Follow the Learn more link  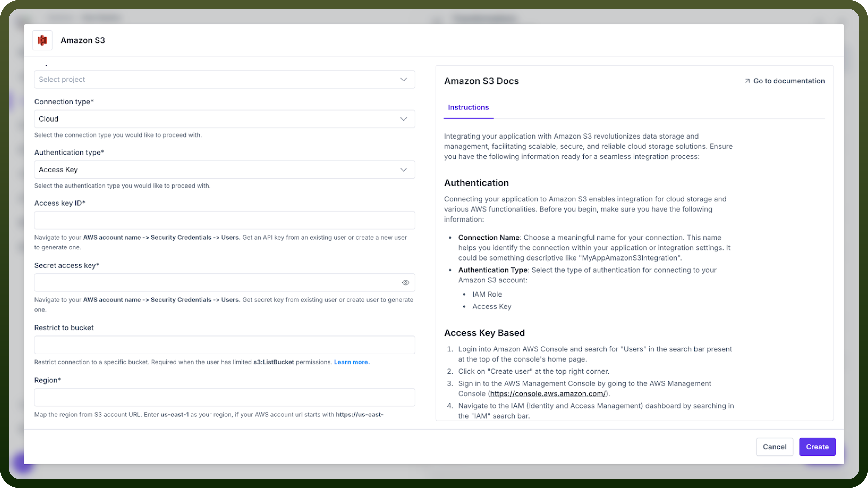[351, 362]
